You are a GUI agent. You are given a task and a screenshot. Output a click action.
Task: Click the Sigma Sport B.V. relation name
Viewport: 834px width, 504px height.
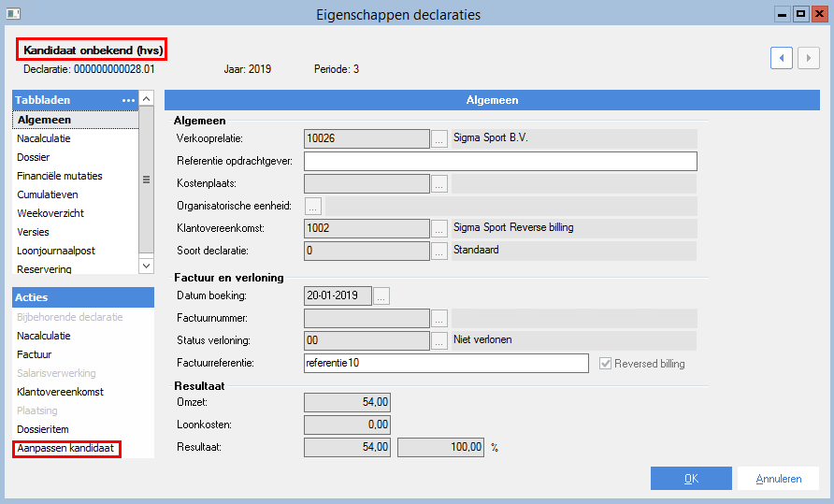tap(491, 137)
